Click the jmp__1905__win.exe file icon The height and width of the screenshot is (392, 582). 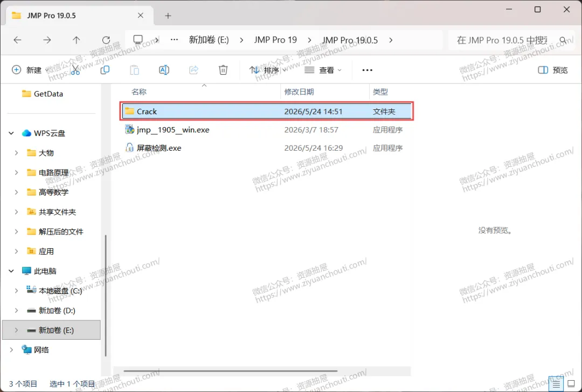(x=129, y=129)
